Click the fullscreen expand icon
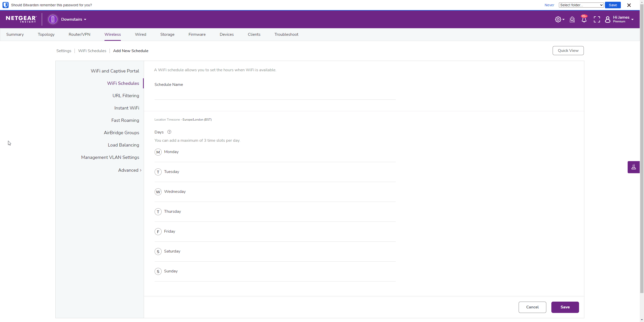 pos(597,19)
